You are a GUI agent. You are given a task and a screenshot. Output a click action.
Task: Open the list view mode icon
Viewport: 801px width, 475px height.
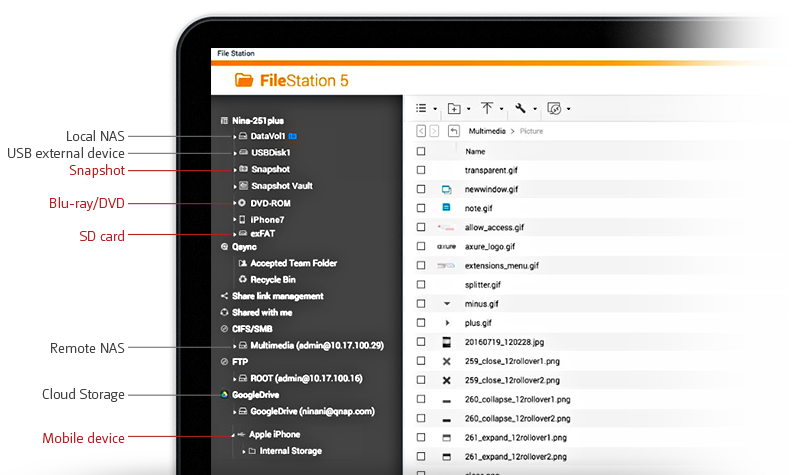click(421, 108)
